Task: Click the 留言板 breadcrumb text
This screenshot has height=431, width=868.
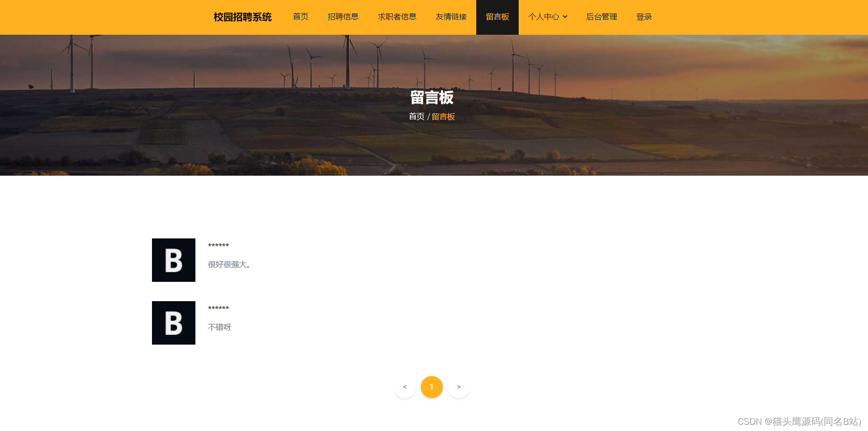Action: [443, 116]
